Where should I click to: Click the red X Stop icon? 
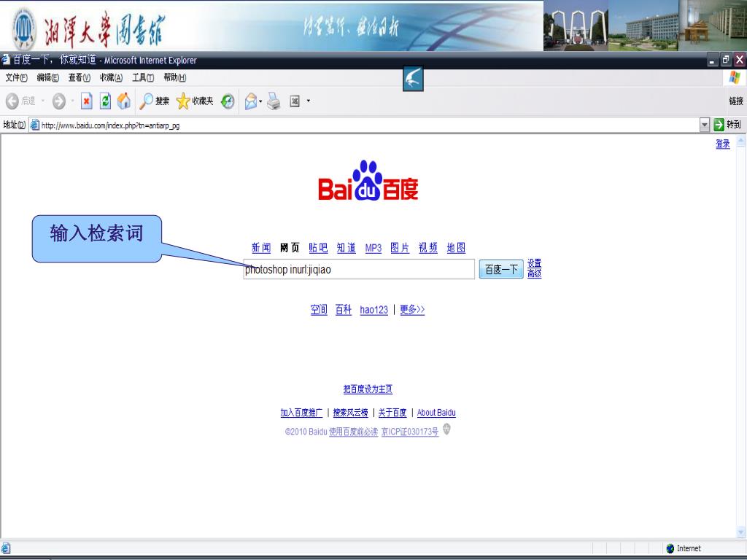coord(86,101)
